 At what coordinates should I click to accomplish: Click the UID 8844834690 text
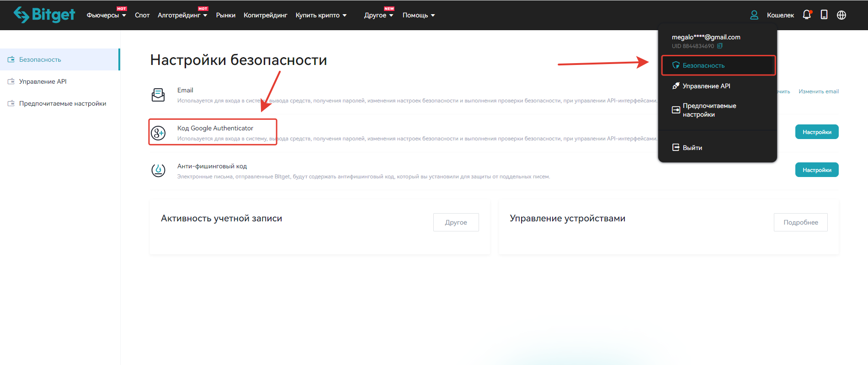tap(693, 46)
